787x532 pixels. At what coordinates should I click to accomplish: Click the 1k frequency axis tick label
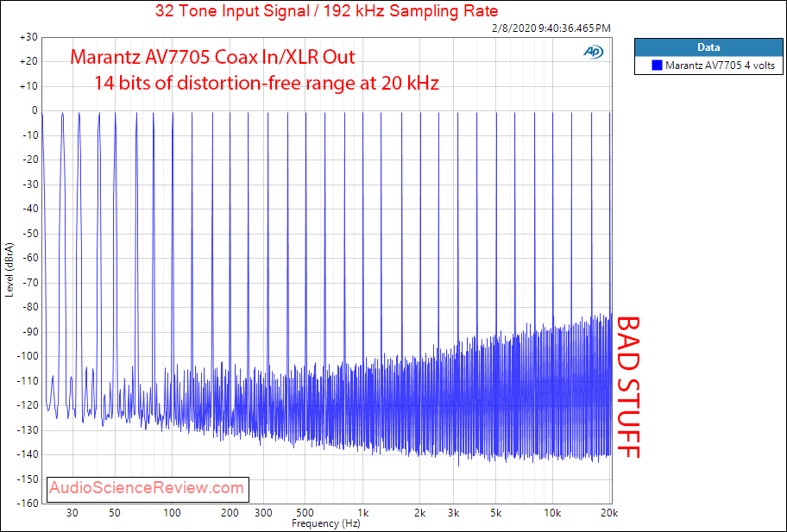point(363,513)
